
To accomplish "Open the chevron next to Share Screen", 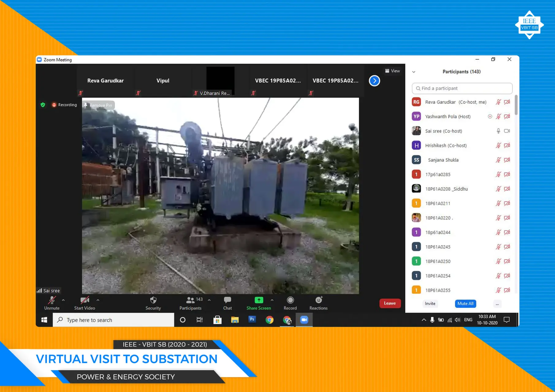I will (x=272, y=300).
